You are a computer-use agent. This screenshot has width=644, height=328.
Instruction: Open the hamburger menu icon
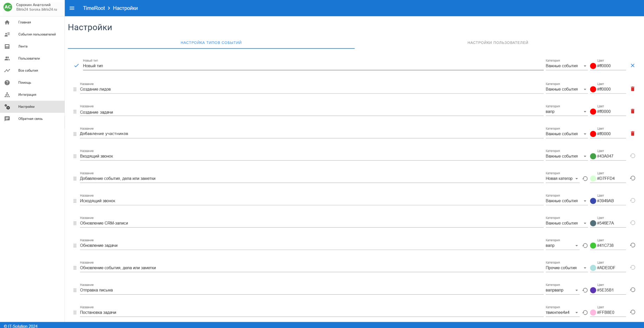pos(72,8)
